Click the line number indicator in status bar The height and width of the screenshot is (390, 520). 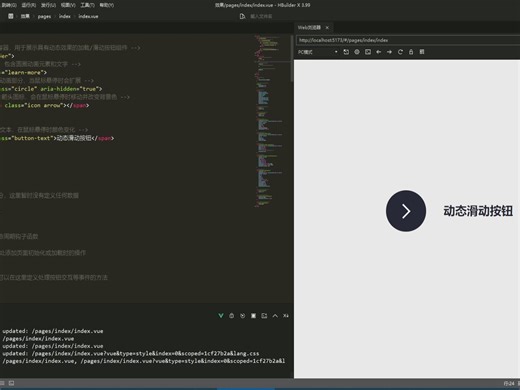[509, 384]
